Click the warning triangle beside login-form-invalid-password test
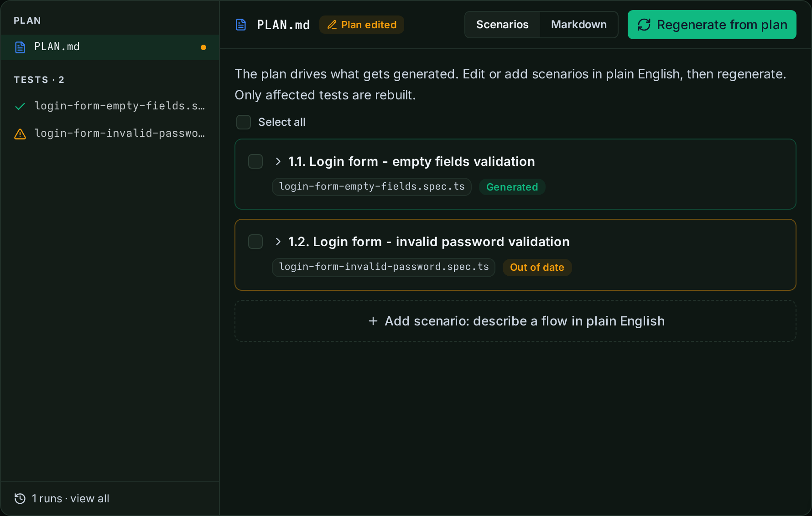The image size is (812, 516). coord(20,134)
